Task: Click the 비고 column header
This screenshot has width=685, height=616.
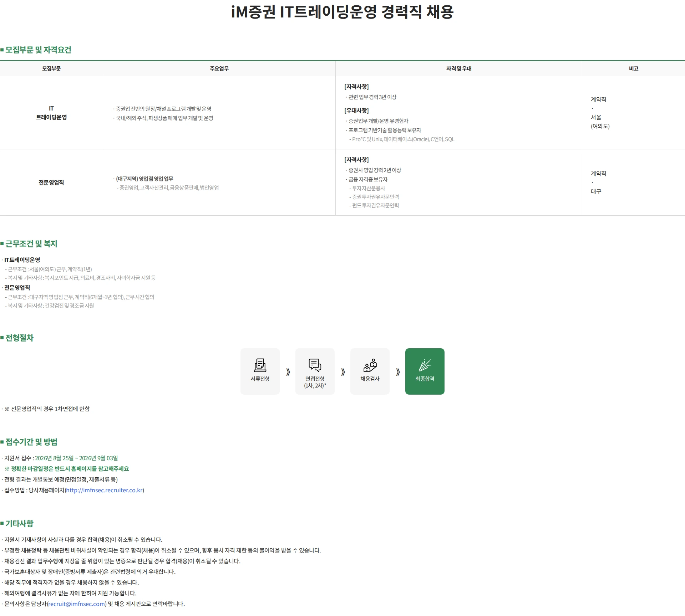Action: click(x=634, y=68)
